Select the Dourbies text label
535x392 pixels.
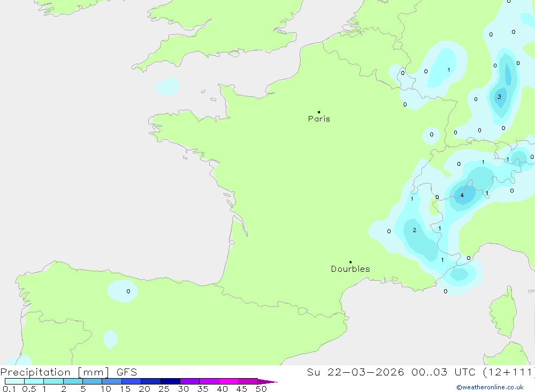click(x=350, y=269)
